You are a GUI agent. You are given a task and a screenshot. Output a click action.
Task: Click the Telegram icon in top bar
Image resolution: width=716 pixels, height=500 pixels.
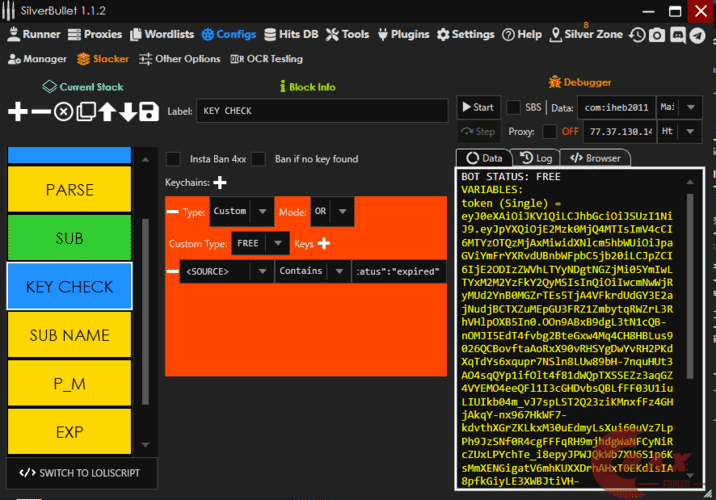click(699, 34)
